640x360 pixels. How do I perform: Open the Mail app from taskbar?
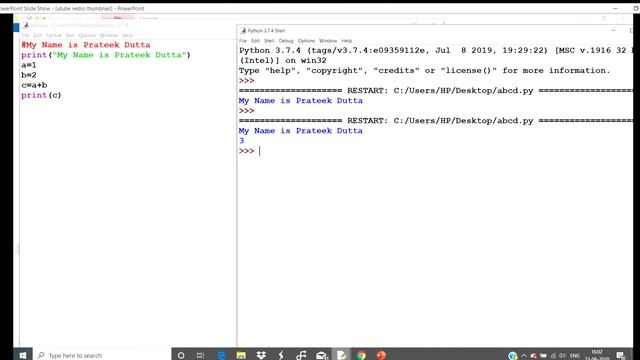322,355
